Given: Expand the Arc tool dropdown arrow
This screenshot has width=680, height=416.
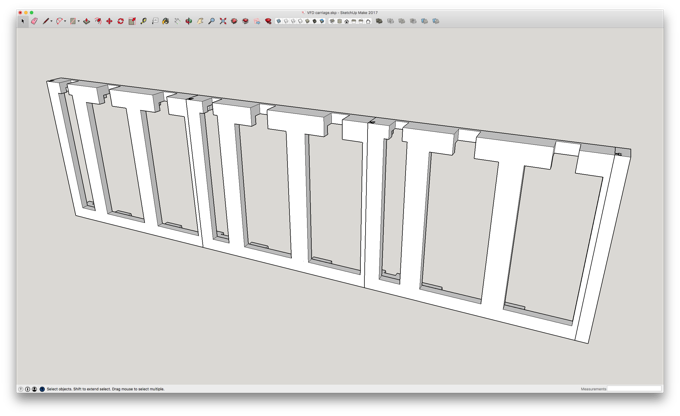Looking at the screenshot, I should (x=65, y=21).
